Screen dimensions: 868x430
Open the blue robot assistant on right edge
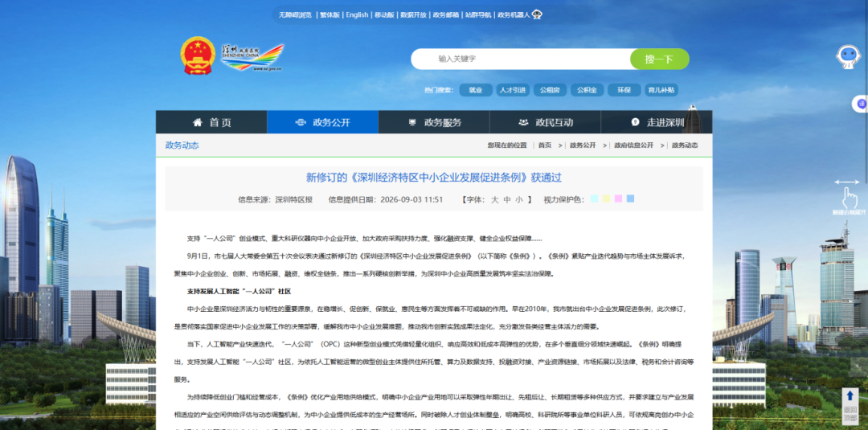click(848, 56)
